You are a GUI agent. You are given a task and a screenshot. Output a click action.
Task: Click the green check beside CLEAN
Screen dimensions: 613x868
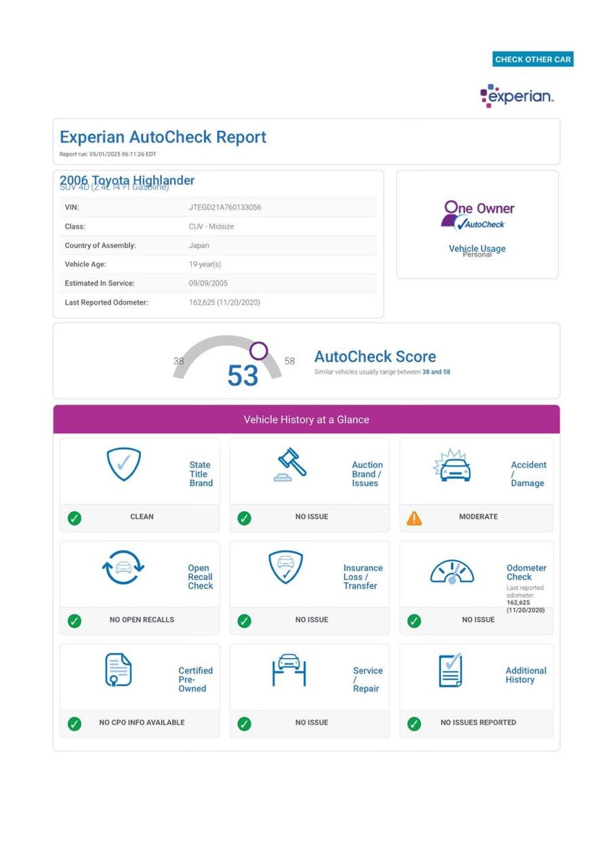point(74,518)
